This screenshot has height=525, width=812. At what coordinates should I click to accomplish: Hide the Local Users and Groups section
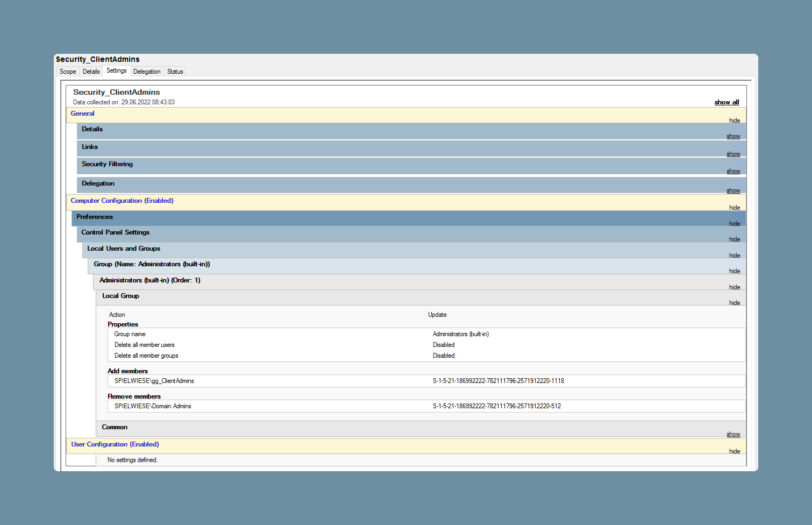(x=735, y=256)
